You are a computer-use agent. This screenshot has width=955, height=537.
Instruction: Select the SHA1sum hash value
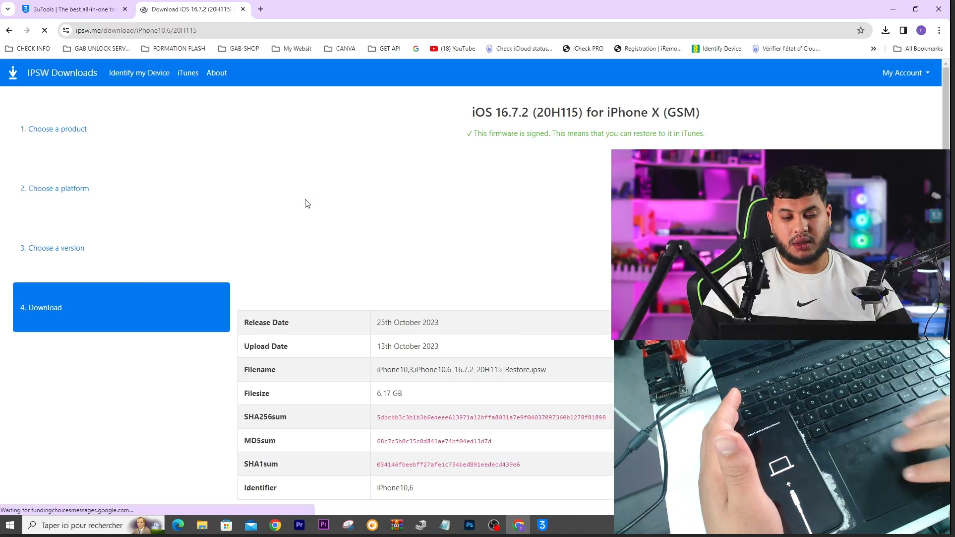pos(448,465)
